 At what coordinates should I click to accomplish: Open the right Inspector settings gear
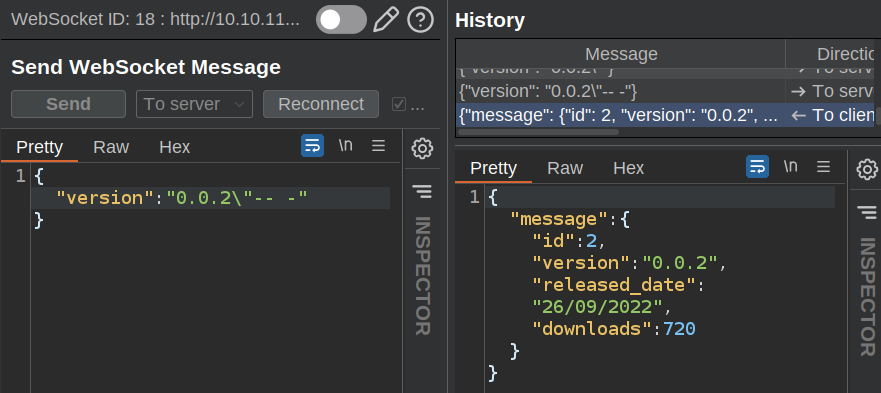[867, 169]
